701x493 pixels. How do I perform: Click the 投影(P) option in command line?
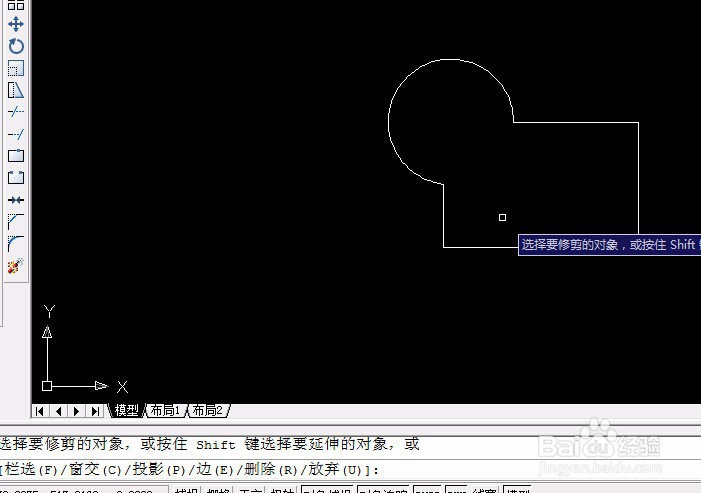159,469
